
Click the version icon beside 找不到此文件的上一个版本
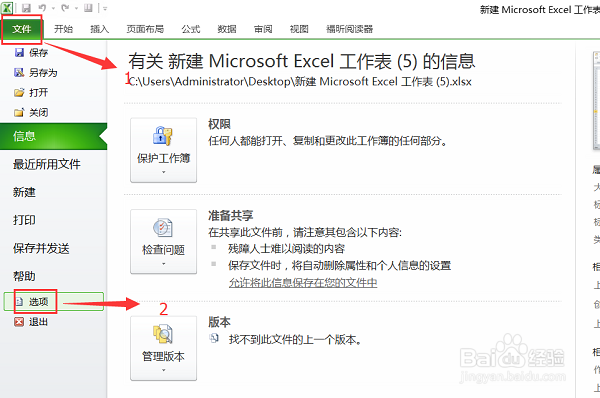point(214,338)
